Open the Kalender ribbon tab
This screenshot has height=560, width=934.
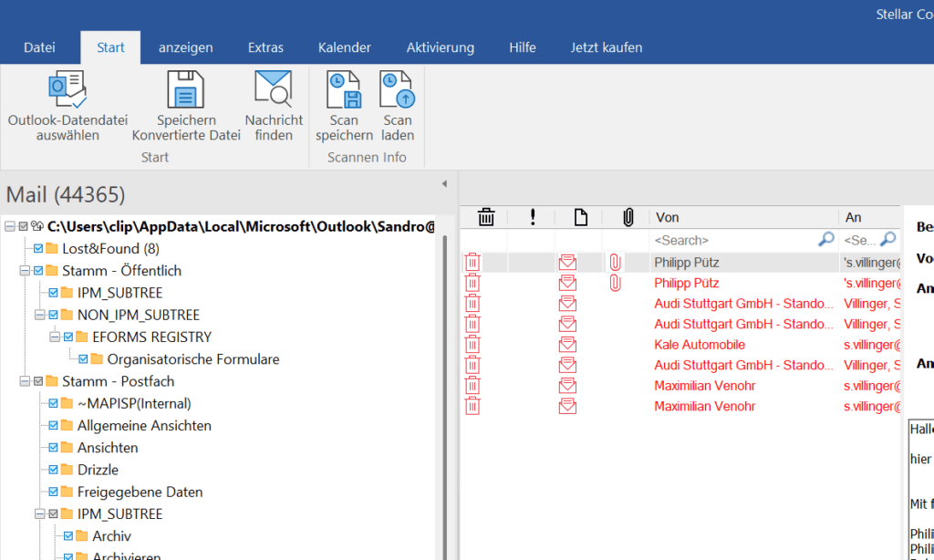[344, 47]
